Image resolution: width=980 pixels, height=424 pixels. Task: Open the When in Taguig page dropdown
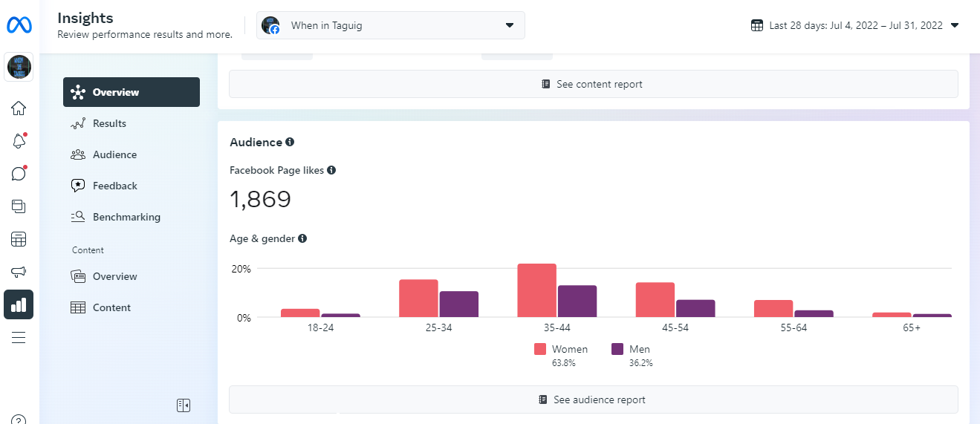[x=391, y=25]
